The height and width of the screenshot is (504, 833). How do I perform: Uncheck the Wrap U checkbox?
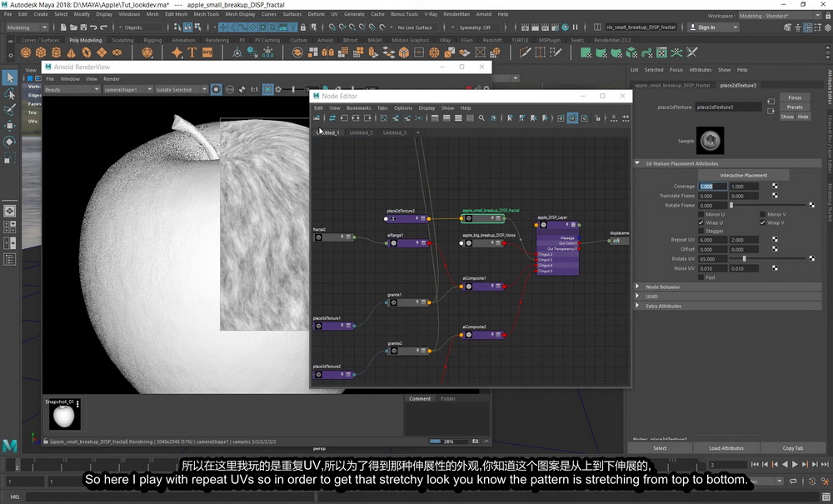[701, 223]
